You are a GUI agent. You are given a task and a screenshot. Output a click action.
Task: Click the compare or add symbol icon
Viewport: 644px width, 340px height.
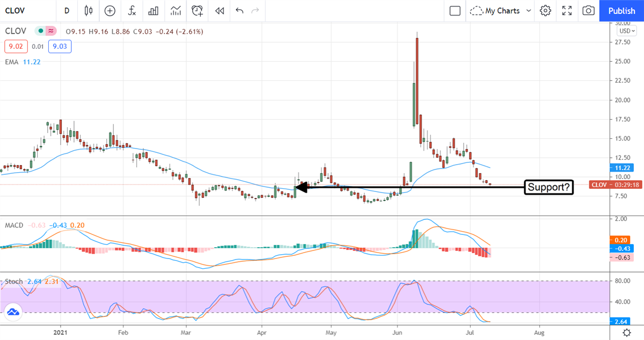110,11
